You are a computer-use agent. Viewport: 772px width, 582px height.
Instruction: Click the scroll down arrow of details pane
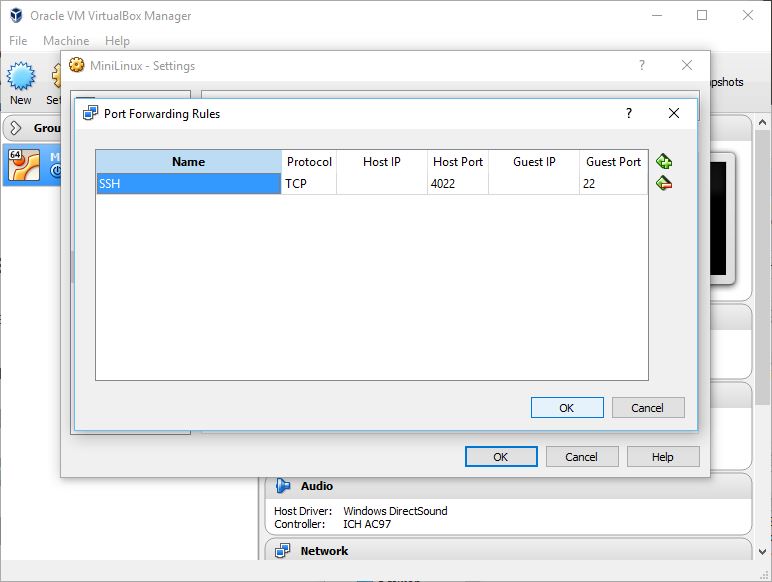pyautogui.click(x=762, y=551)
